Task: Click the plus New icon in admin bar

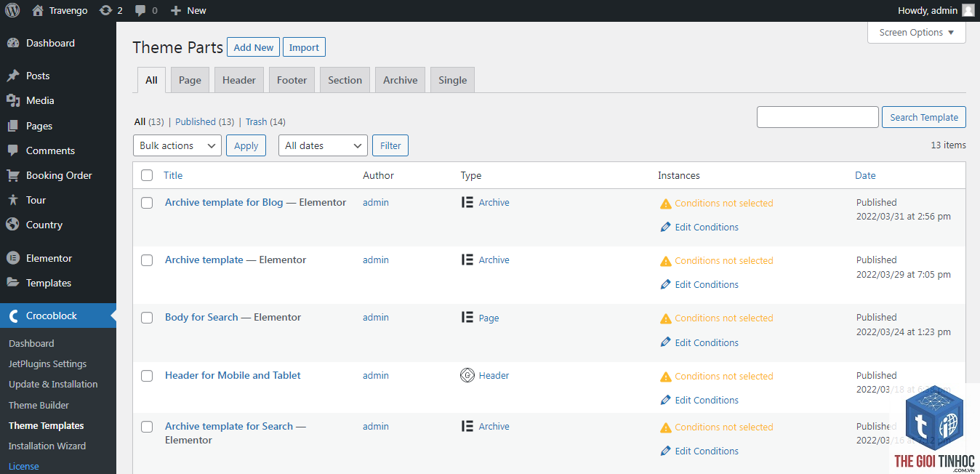Action: pos(175,10)
